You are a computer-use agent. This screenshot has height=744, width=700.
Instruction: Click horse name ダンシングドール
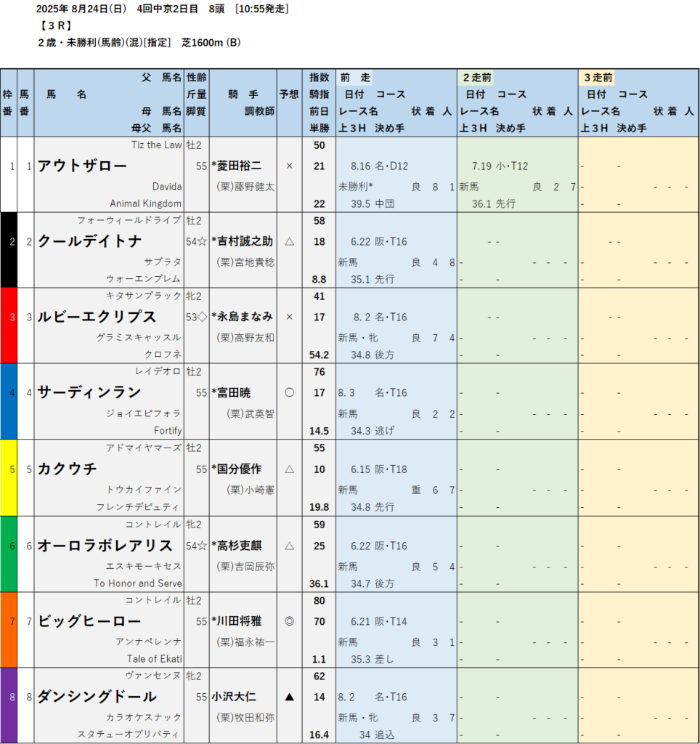coord(97,697)
